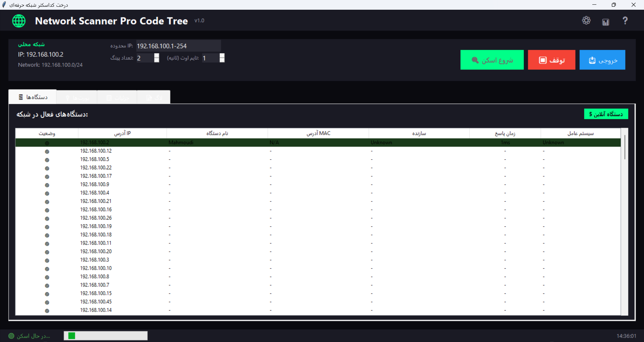This screenshot has height=342, width=644.
Task: Increase the ping count (تعداد پینگ) spinner
Action: click(156, 55)
